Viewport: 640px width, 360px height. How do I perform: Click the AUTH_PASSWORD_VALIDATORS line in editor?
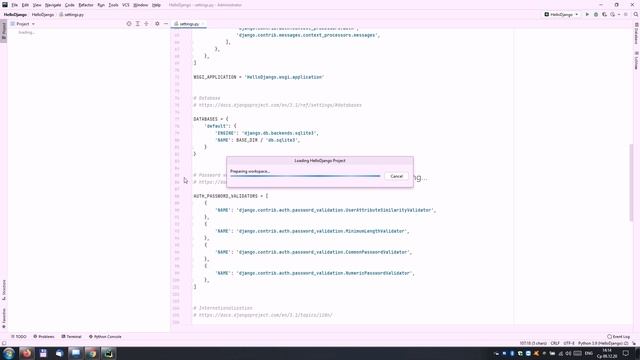(231, 196)
